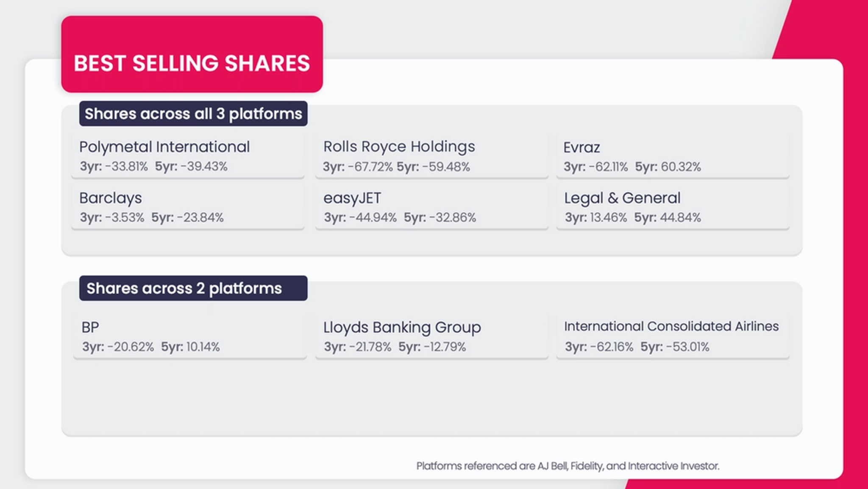This screenshot has height=489, width=868.
Task: Click easyJET 3yr value -44.94%
Action: click(x=373, y=218)
